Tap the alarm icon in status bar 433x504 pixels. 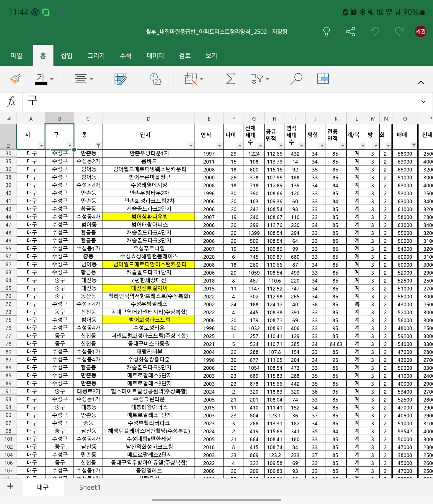pyautogui.click(x=353, y=12)
